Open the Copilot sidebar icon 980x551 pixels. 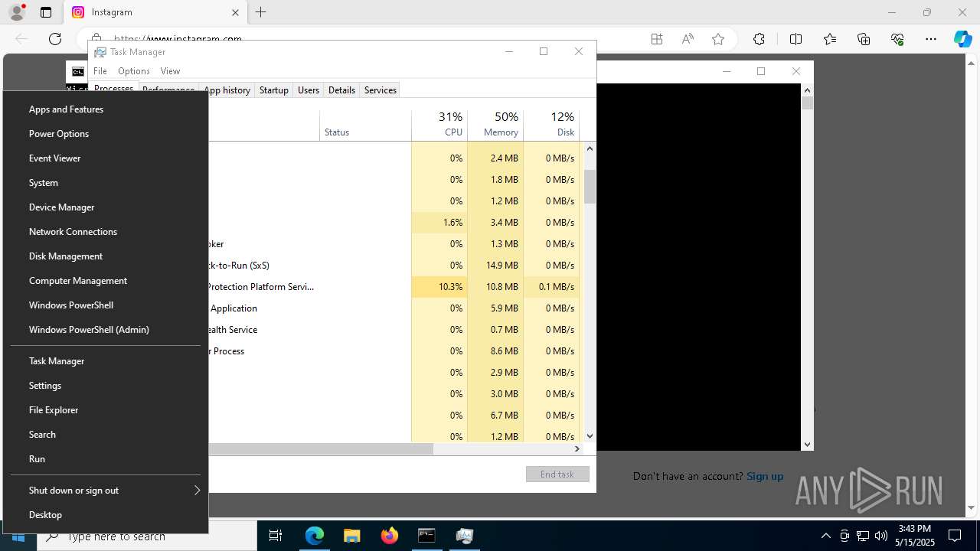pos(962,39)
